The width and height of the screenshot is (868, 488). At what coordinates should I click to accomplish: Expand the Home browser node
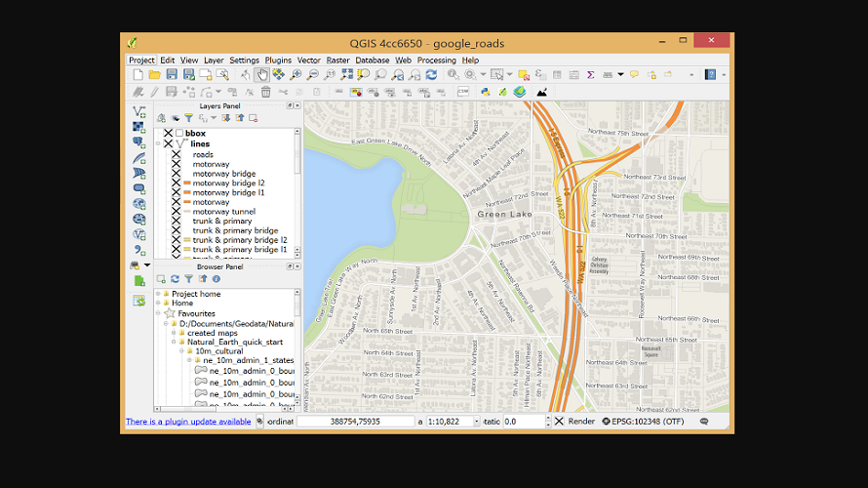coord(158,303)
